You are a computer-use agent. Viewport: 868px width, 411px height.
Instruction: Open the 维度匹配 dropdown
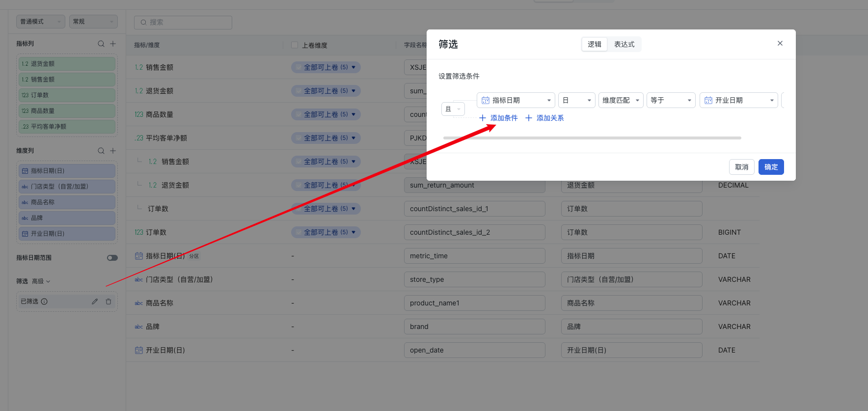[x=621, y=100]
